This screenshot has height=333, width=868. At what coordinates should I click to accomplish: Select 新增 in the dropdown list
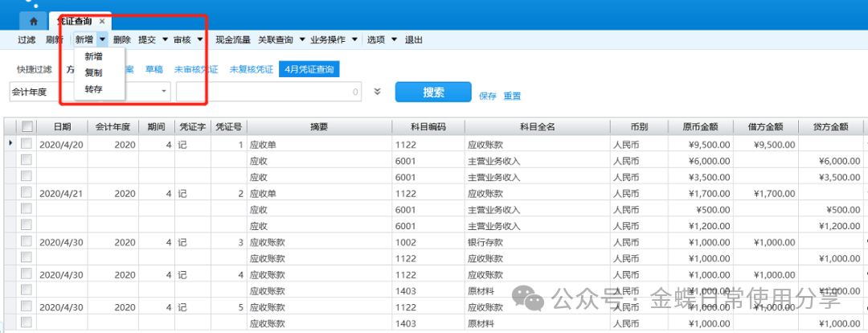click(93, 56)
